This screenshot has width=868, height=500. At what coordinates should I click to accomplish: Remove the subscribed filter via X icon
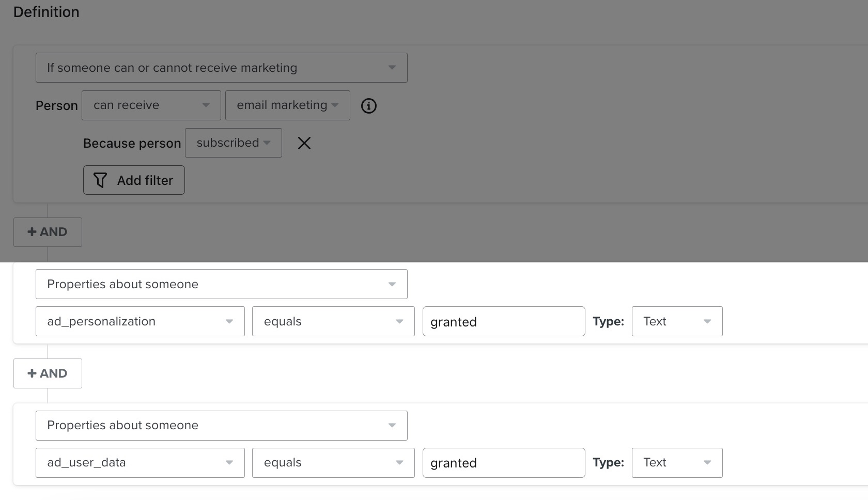point(304,143)
